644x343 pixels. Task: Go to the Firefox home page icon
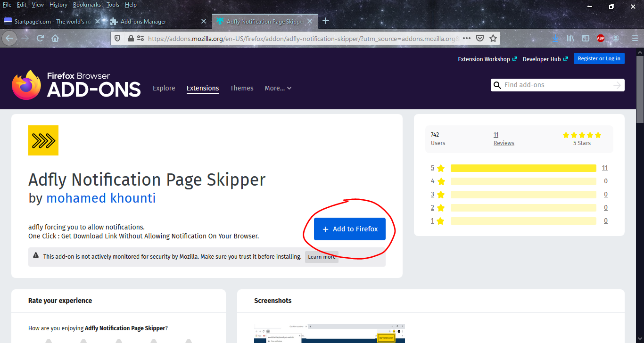coord(55,38)
